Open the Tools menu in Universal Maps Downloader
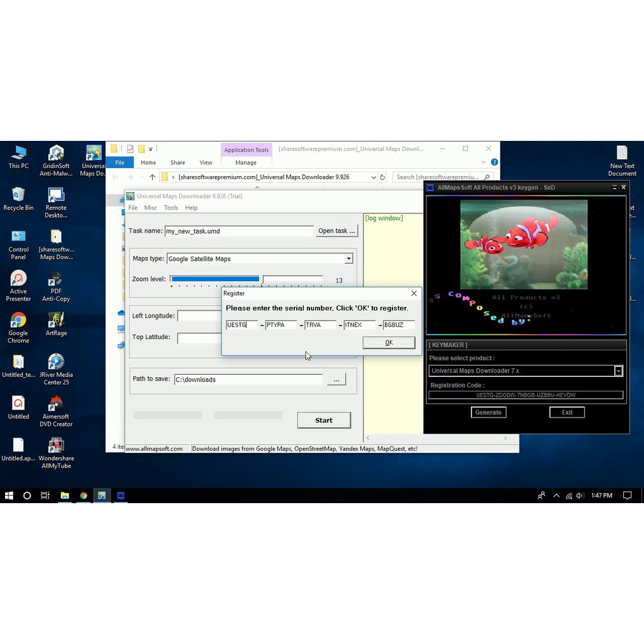The height and width of the screenshot is (644, 644). (171, 208)
